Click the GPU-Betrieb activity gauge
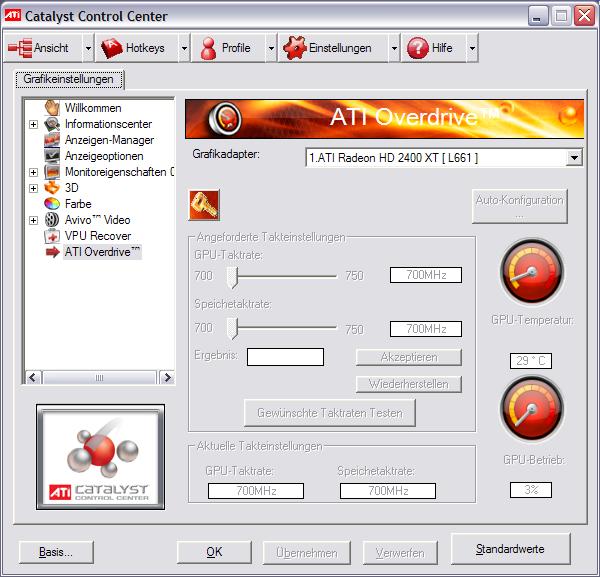The height and width of the screenshot is (577, 600). tap(532, 408)
